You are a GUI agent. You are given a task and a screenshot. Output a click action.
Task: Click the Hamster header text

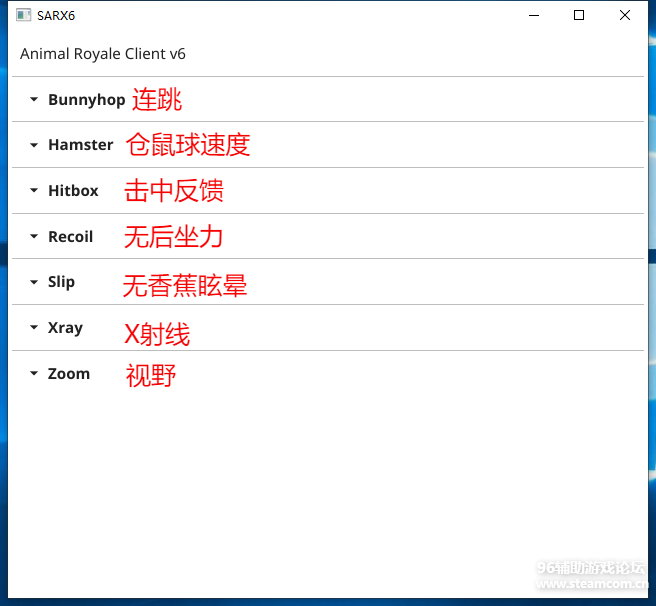80,145
